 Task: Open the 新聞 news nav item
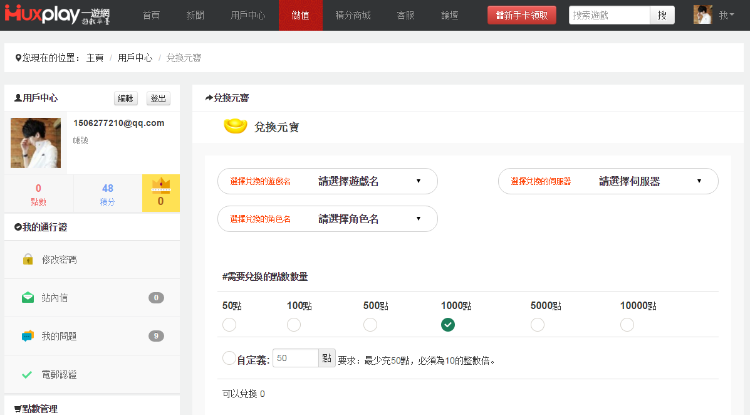point(195,15)
